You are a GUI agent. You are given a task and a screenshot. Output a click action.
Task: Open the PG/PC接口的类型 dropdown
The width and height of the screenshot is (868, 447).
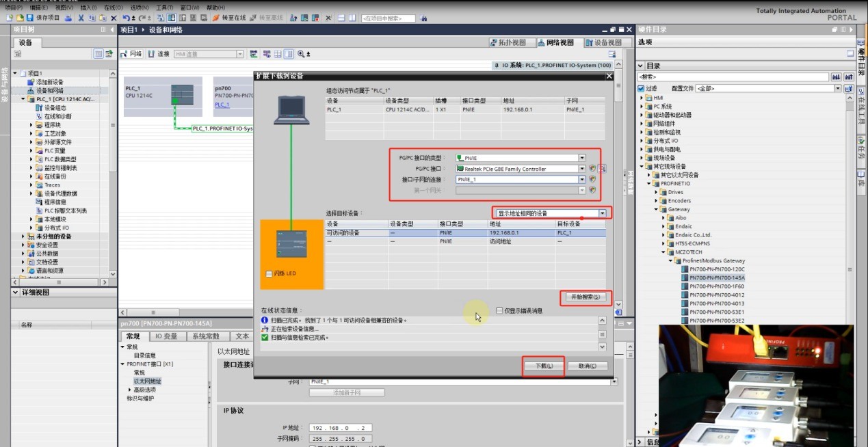tap(582, 158)
